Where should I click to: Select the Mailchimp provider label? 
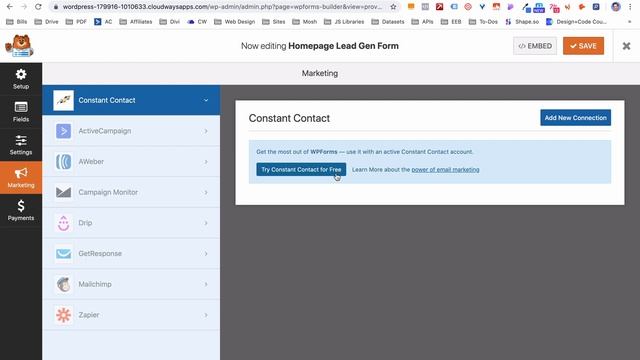[95, 284]
